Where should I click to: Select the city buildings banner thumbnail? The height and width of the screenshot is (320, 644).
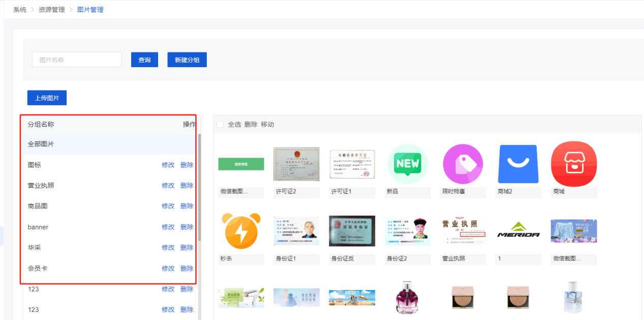[x=297, y=298]
